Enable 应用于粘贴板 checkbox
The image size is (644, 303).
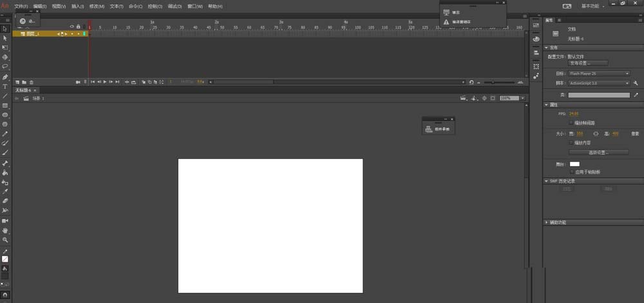(572, 172)
